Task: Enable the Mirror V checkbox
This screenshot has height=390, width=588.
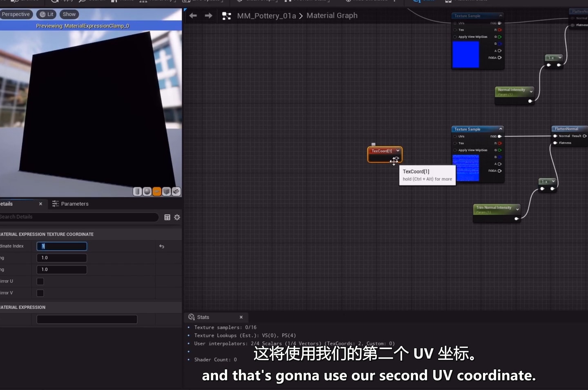Action: tap(40, 293)
